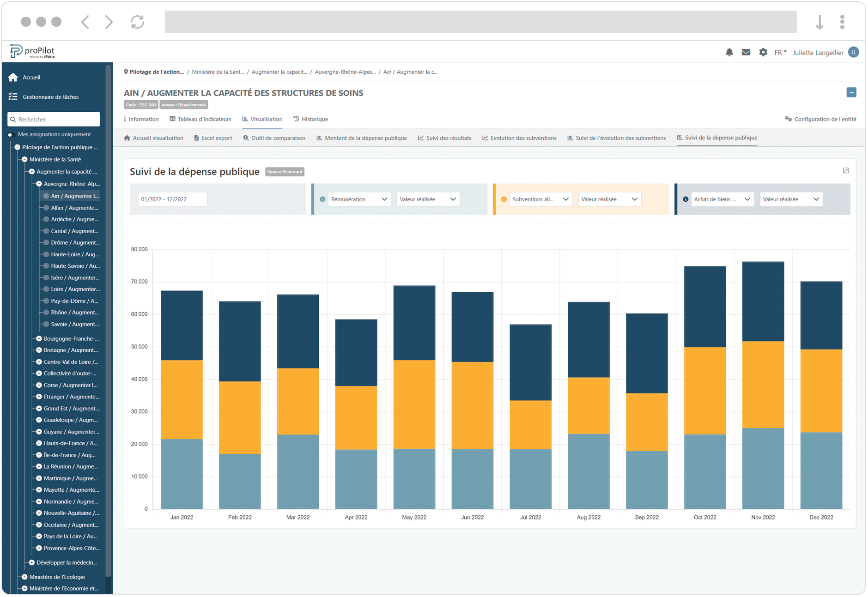Open the settings gear icon

pos(763,52)
